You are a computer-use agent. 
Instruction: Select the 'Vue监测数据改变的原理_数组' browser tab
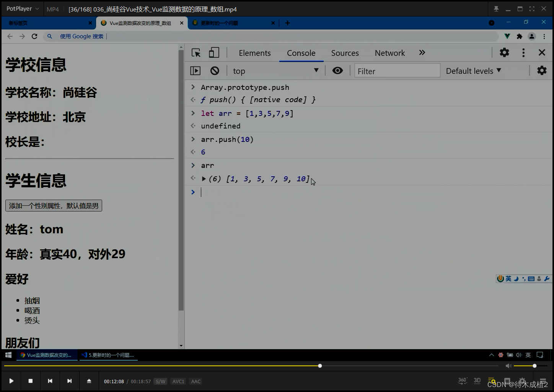[140, 23]
